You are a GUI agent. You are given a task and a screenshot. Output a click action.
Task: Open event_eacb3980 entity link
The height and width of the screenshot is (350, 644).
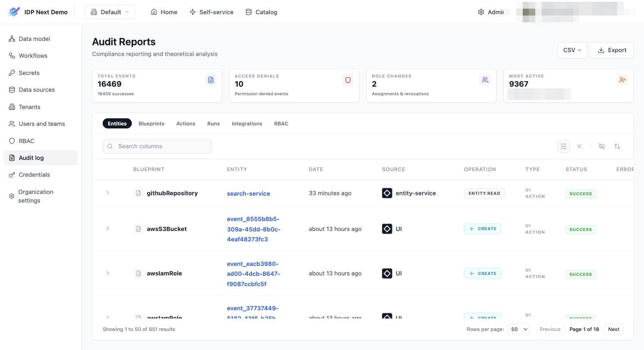tap(254, 274)
